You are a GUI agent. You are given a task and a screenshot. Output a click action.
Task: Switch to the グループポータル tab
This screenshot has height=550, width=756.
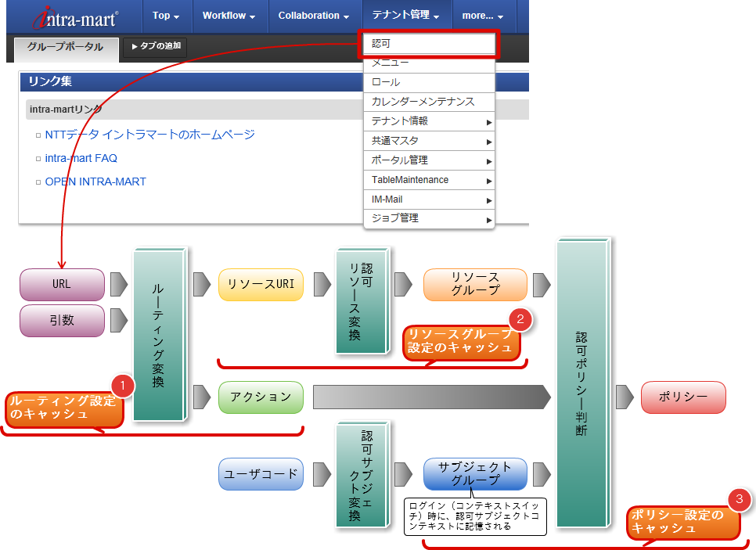[66, 49]
